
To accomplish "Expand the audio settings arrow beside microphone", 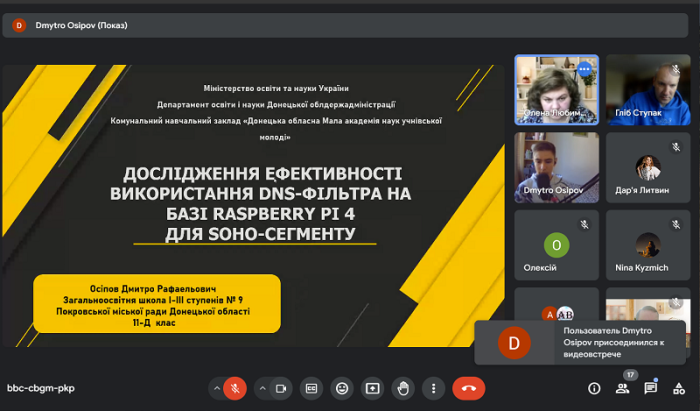I will point(217,388).
